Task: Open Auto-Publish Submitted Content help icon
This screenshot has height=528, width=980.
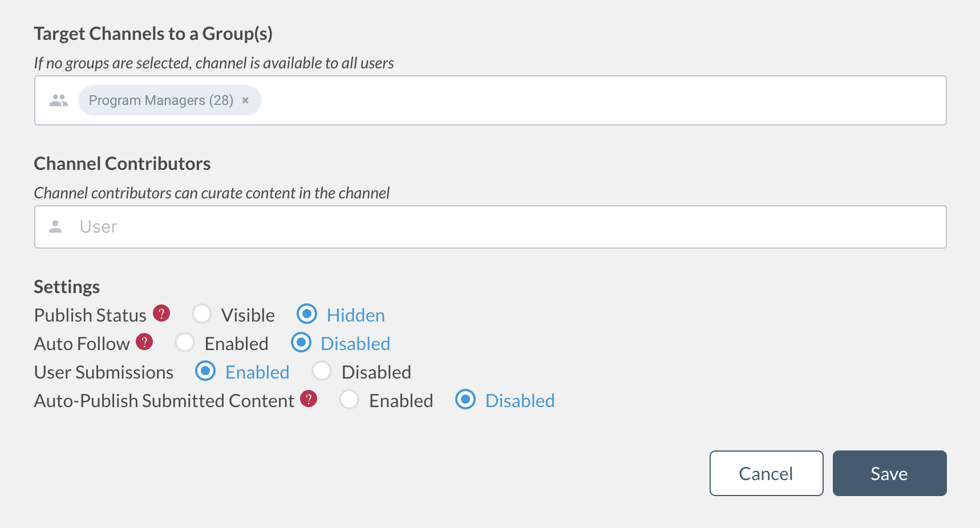Action: point(309,399)
